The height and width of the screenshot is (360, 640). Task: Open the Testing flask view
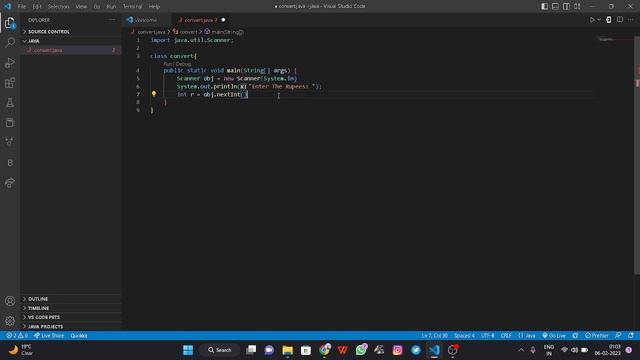(10, 102)
